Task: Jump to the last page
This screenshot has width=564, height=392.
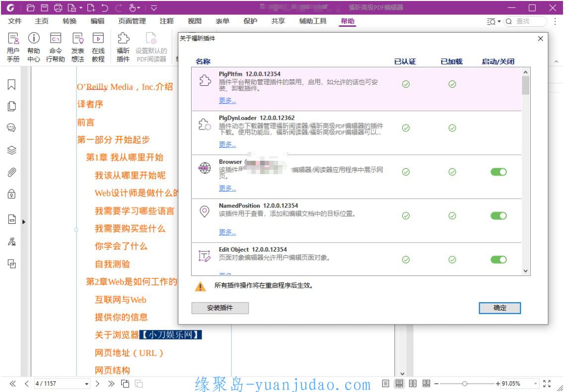Action: [111, 384]
